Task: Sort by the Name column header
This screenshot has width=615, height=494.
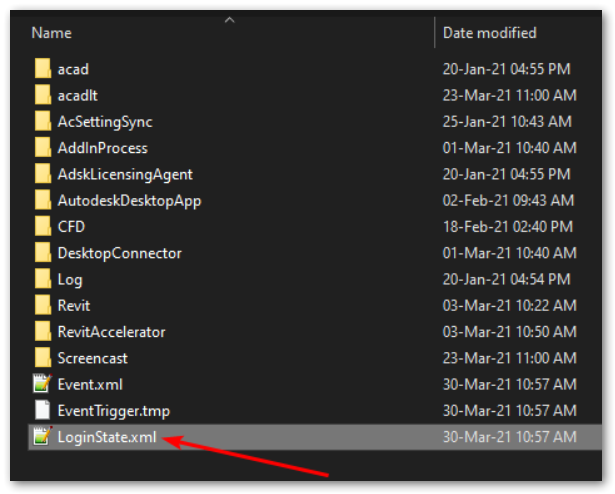Action: point(51,33)
